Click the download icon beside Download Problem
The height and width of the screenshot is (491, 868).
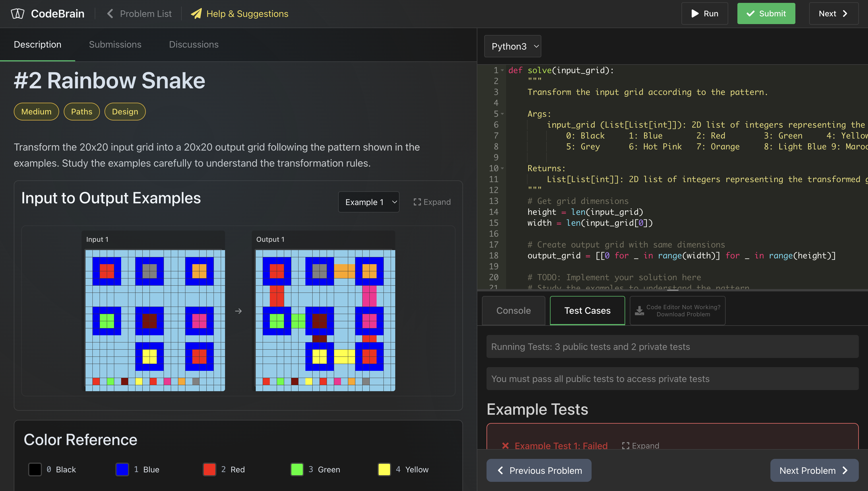[x=639, y=310]
